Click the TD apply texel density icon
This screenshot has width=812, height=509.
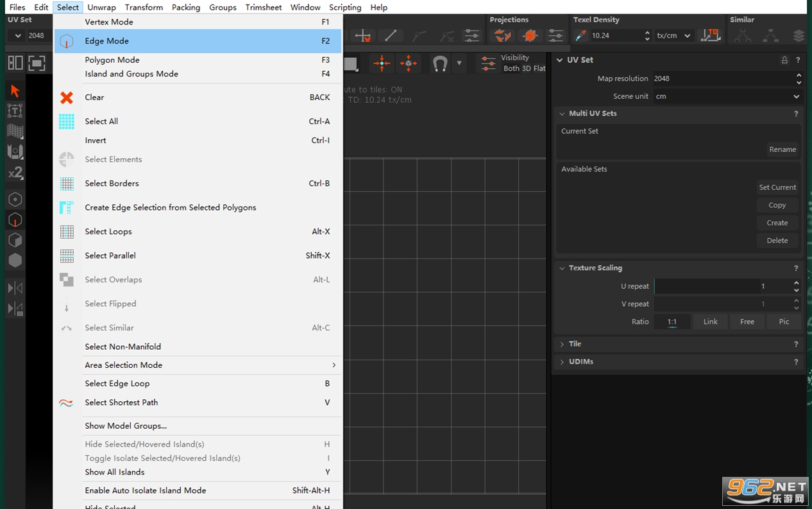(711, 35)
